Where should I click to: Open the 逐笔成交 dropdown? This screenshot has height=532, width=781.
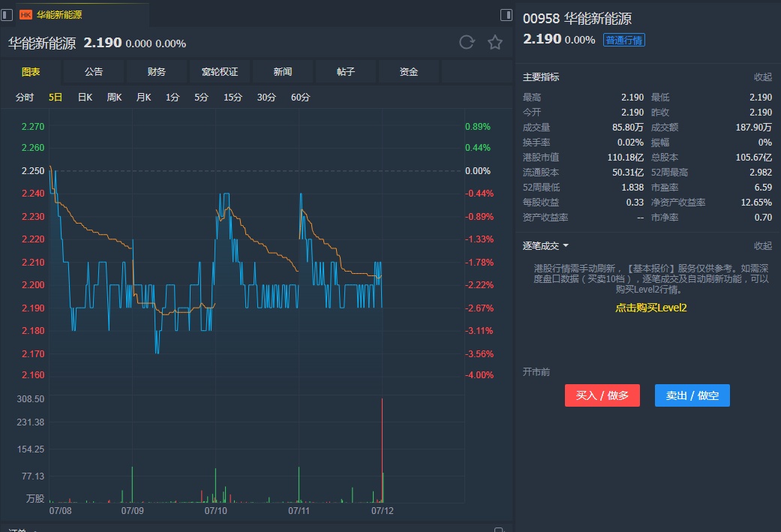[x=546, y=245]
